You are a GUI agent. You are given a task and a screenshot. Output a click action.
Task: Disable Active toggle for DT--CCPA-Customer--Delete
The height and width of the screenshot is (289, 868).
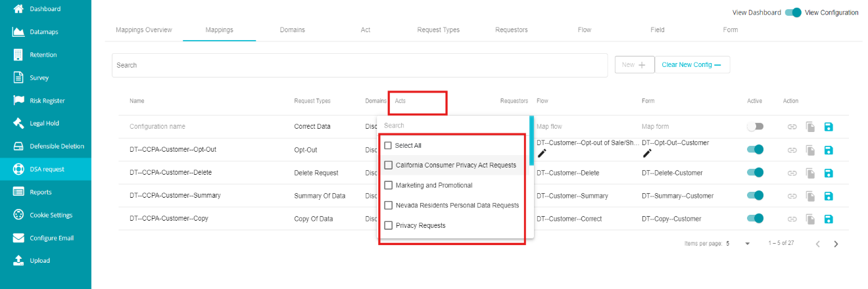tap(755, 173)
